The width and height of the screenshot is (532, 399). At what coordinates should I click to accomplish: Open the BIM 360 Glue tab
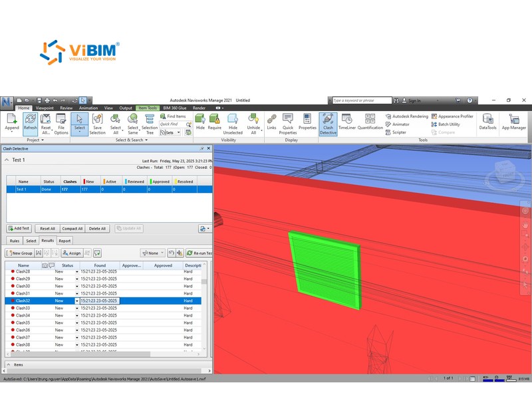coord(175,108)
